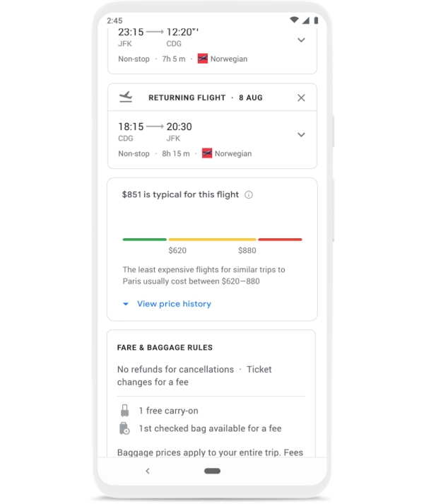
Task: Remove the returning flight with X
Action: pyautogui.click(x=301, y=98)
